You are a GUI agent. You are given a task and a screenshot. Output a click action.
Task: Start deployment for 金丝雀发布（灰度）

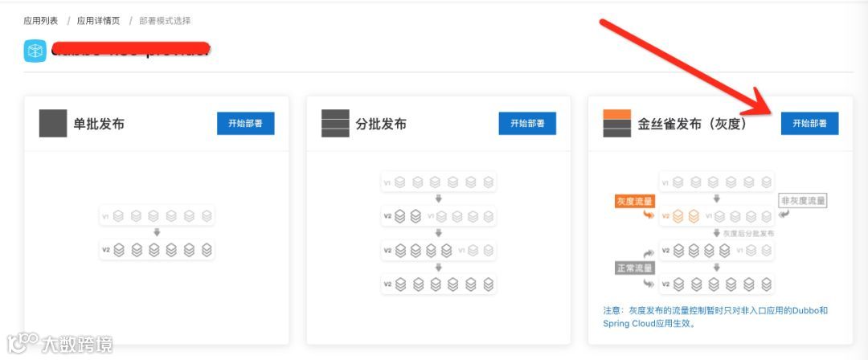pos(810,124)
